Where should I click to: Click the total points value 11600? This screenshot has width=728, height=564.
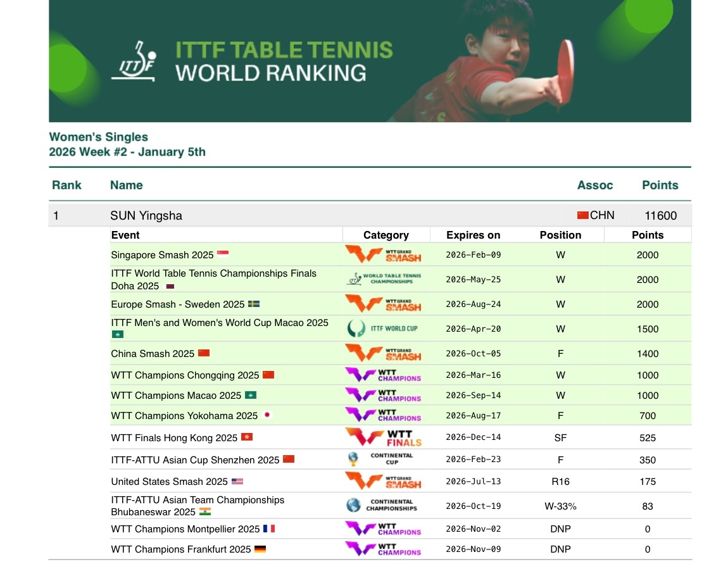661,216
